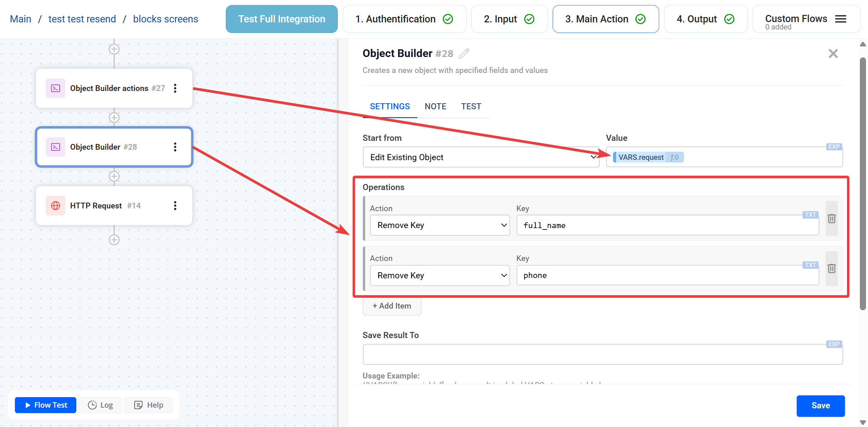The height and width of the screenshot is (427, 868).
Task: Switch to the TEST tab
Action: (471, 106)
